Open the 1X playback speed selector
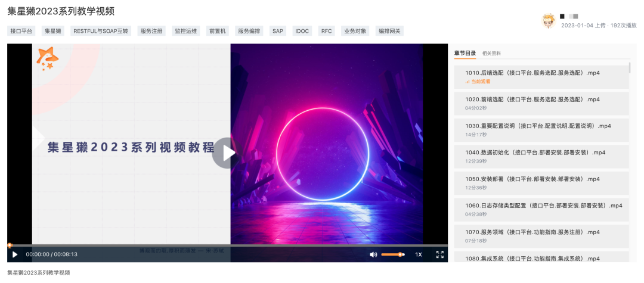This screenshot has height=283, width=644. click(x=419, y=254)
